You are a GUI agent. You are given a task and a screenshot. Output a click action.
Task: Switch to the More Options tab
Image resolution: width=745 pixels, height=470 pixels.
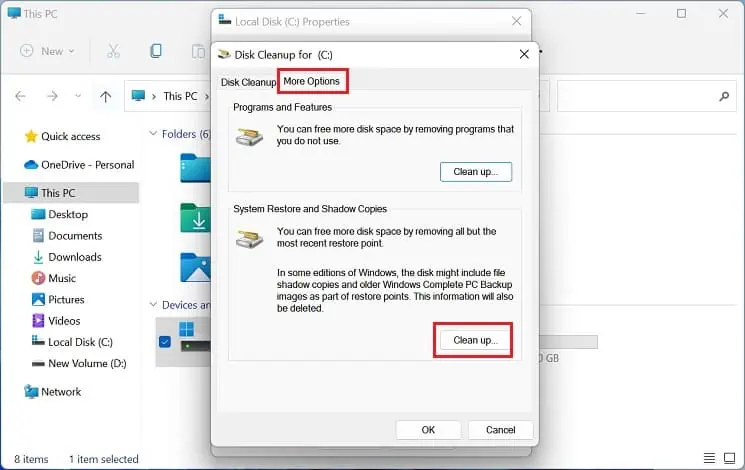312,81
